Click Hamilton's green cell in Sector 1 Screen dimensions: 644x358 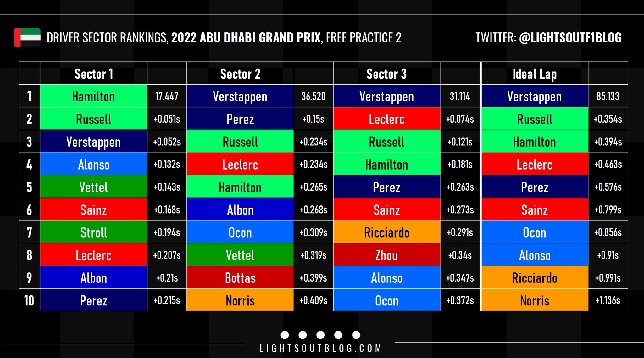(x=94, y=96)
